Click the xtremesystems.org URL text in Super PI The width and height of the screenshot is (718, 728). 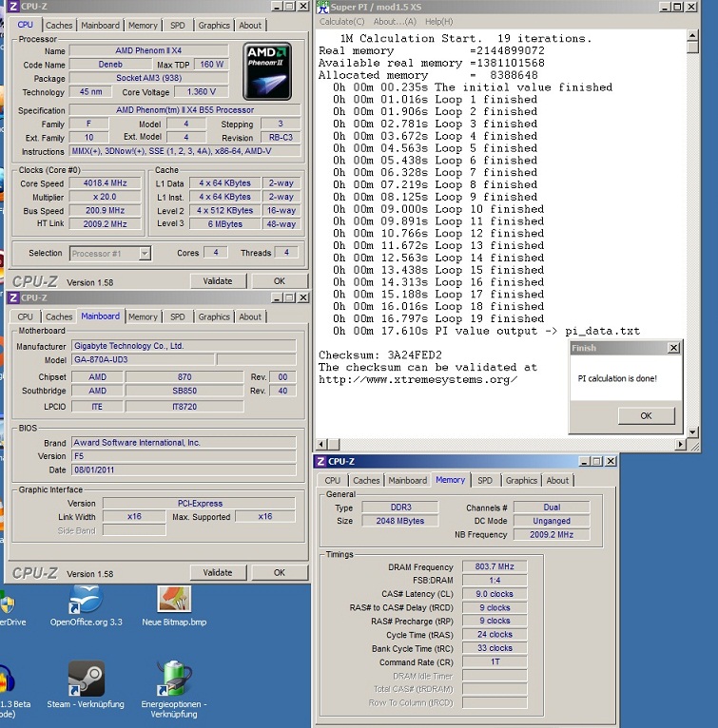417,380
